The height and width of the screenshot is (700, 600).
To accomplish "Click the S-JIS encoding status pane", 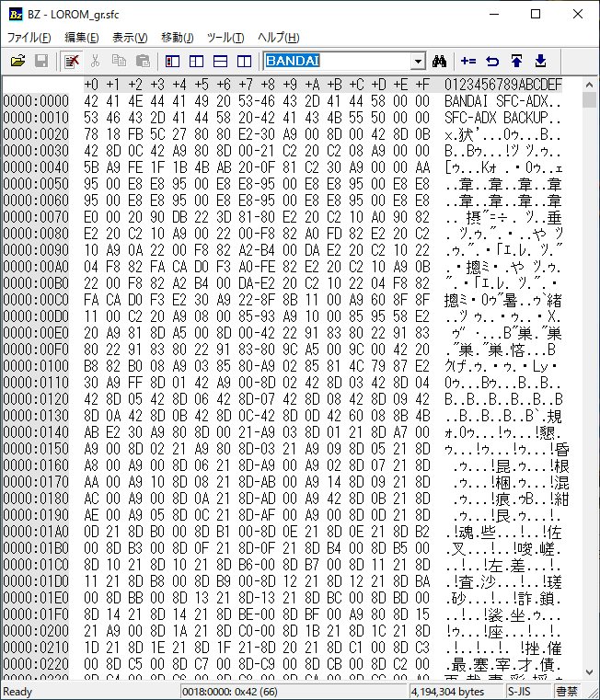I will [529, 692].
